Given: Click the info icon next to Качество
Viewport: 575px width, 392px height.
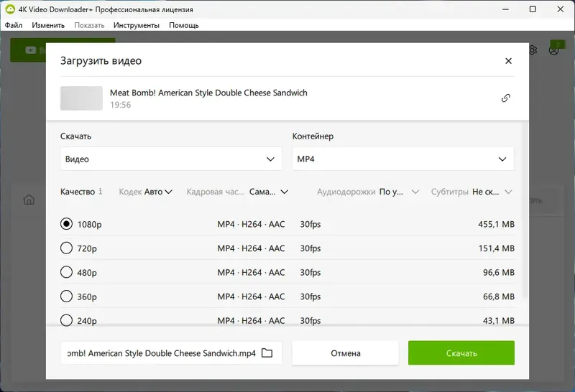Looking at the screenshot, I should [x=101, y=192].
